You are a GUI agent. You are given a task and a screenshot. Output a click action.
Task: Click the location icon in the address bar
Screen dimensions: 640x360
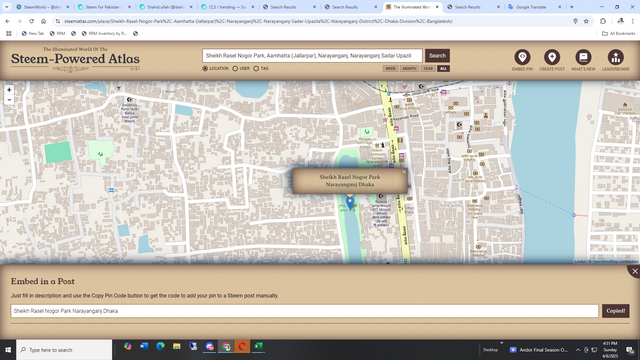click(x=575, y=21)
